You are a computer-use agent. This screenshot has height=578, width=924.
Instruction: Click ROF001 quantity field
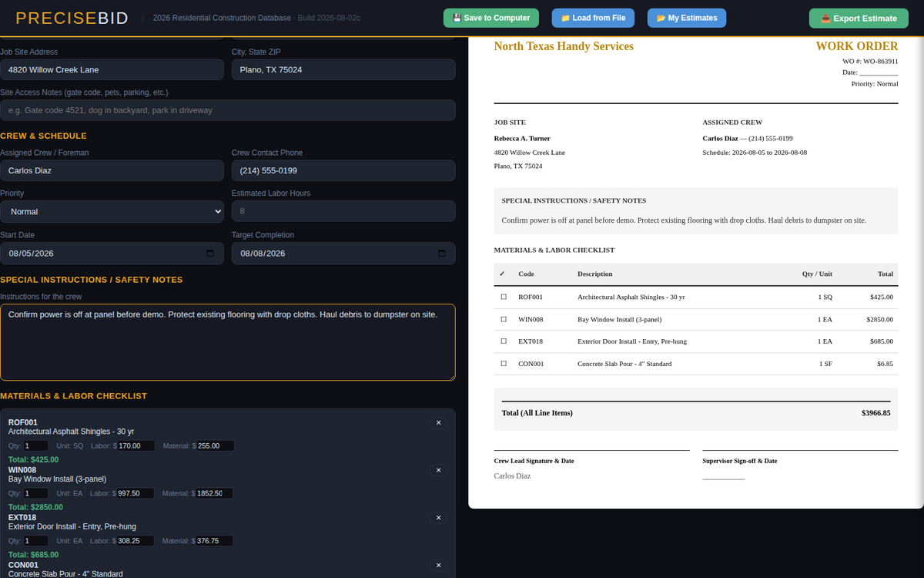pos(36,445)
